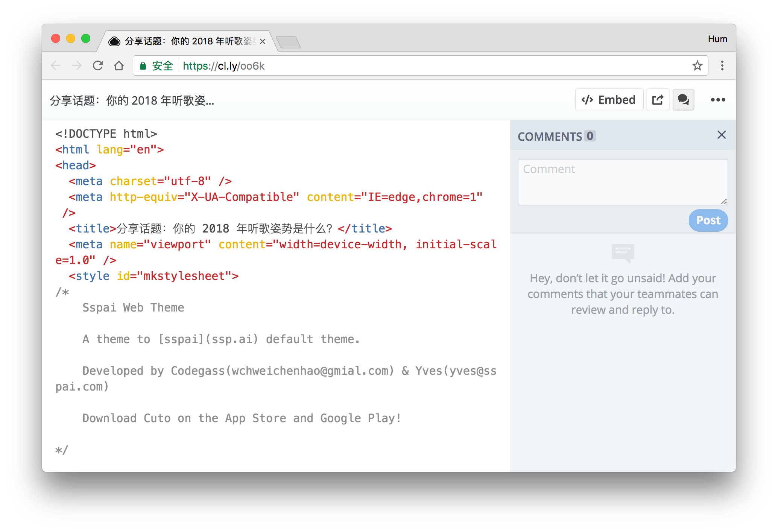Close the 分享话题 browser tab
This screenshot has height=532, width=778.
[263, 41]
